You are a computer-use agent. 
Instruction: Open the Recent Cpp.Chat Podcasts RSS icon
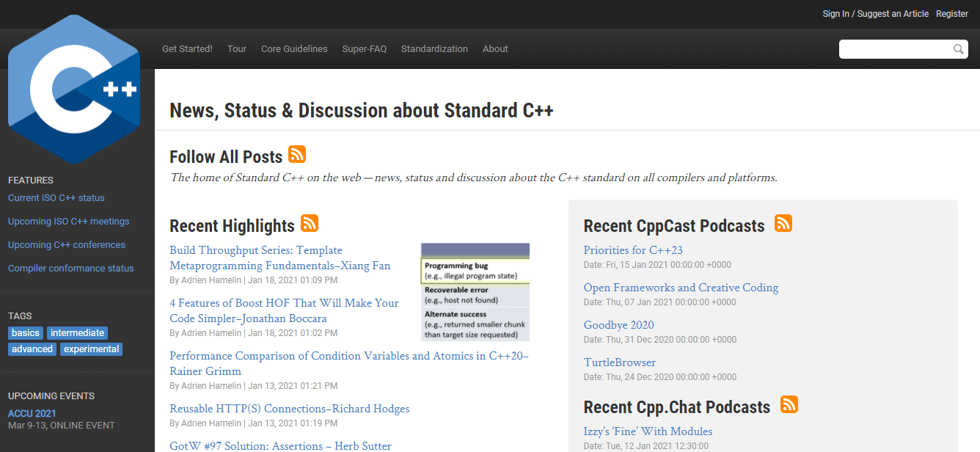tap(789, 404)
